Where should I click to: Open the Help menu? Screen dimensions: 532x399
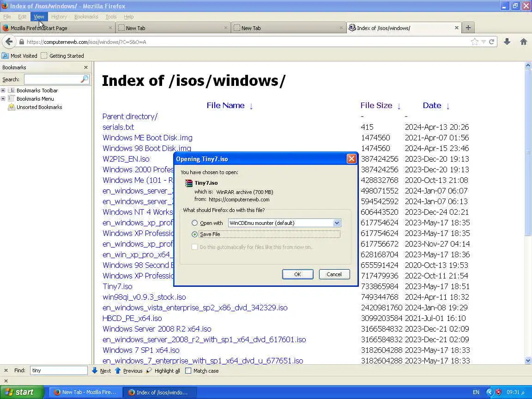[128, 17]
